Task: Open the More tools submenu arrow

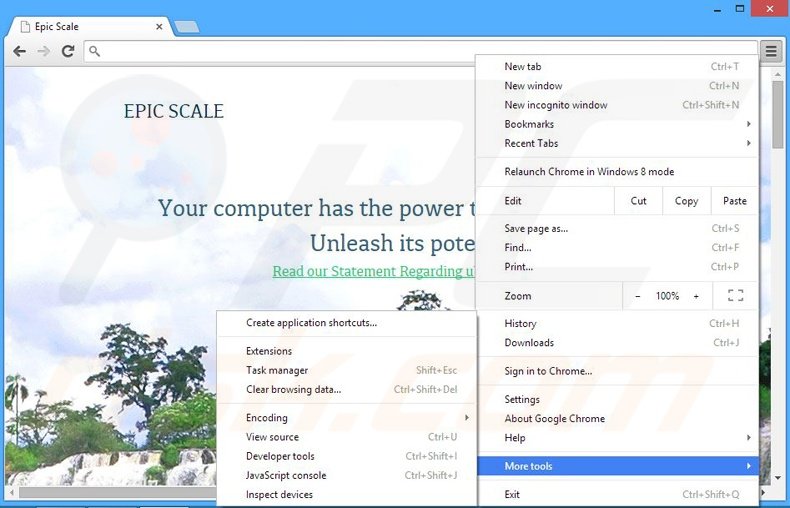Action: pos(749,466)
